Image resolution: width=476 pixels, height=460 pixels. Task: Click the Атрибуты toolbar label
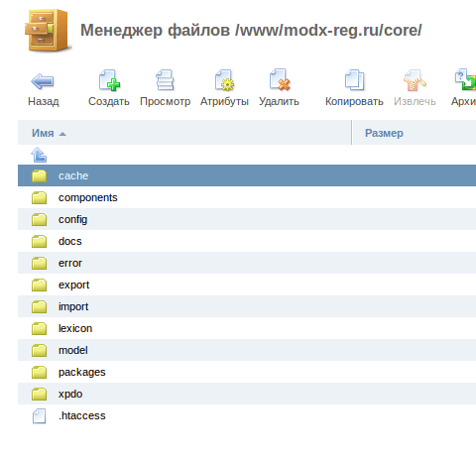(x=224, y=101)
